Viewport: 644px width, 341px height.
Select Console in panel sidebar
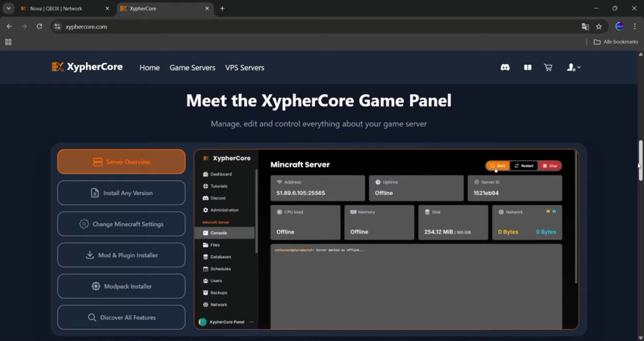coord(225,233)
